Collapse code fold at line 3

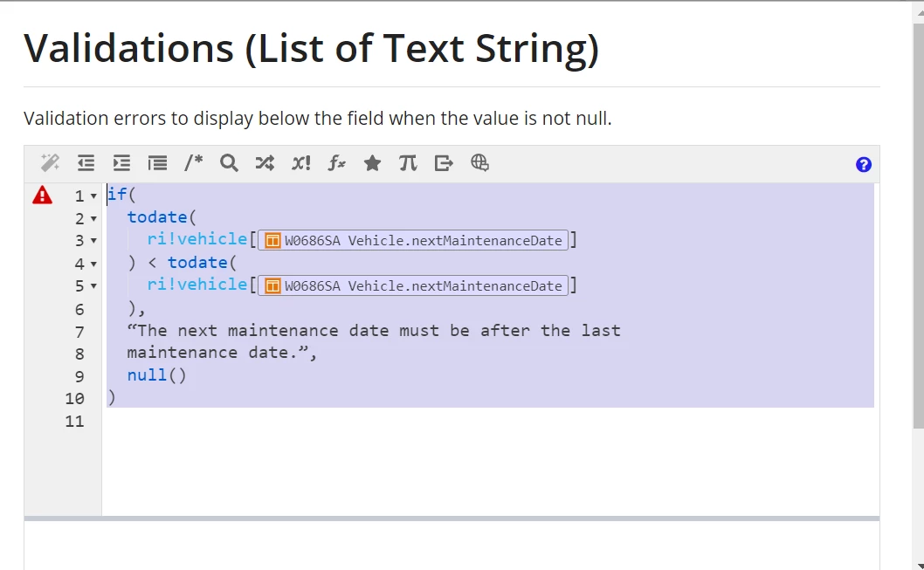click(x=93, y=241)
